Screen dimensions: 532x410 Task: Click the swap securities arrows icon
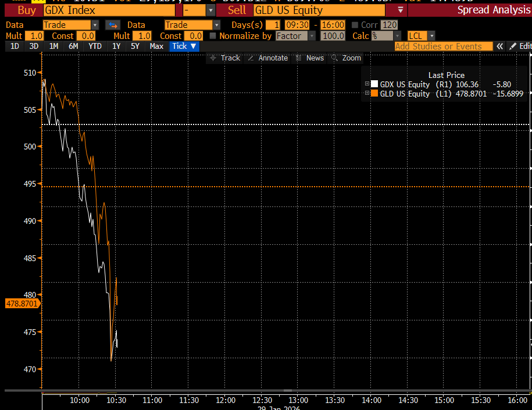(113, 25)
